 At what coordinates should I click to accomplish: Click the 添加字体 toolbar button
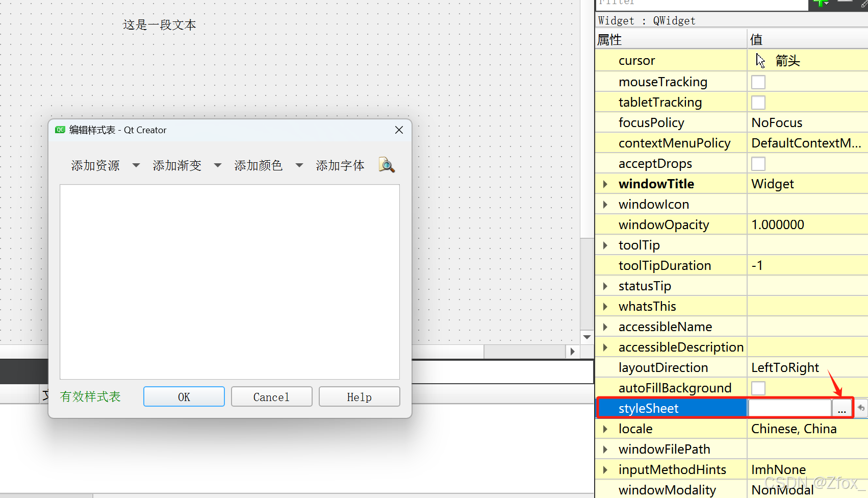point(340,165)
